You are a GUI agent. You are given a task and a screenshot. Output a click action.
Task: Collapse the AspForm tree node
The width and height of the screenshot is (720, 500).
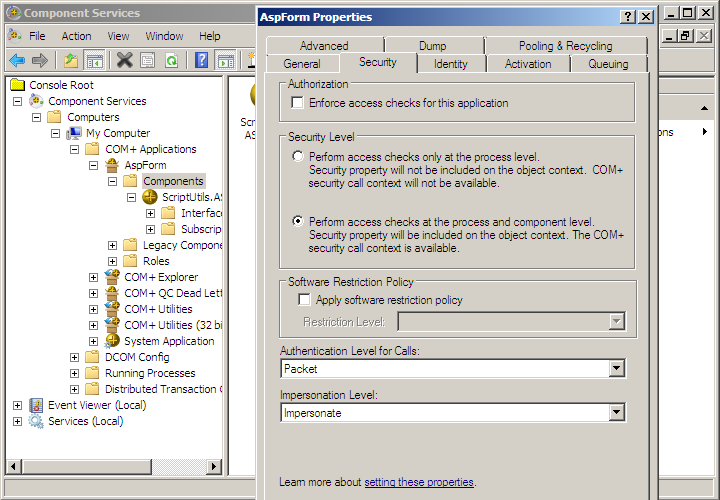(x=93, y=166)
